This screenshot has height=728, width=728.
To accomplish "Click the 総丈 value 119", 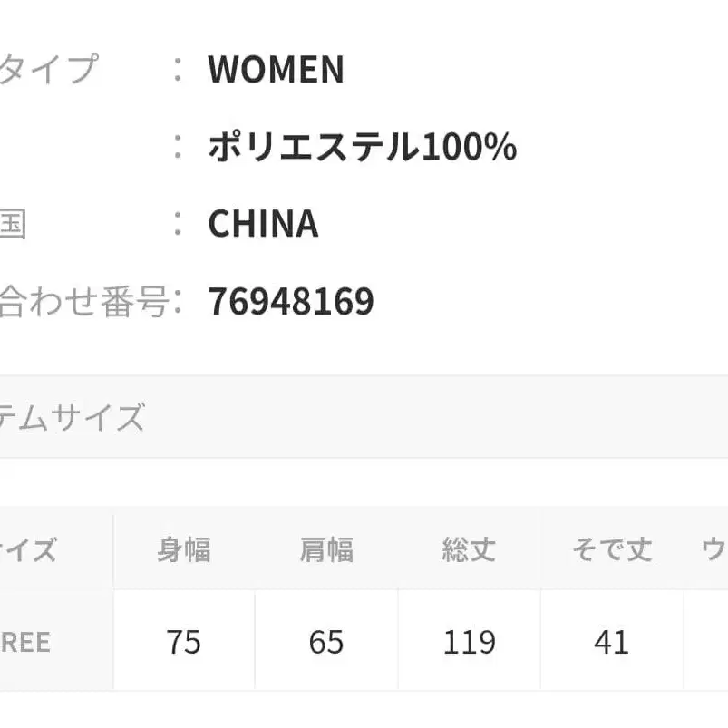I will click(x=469, y=642).
